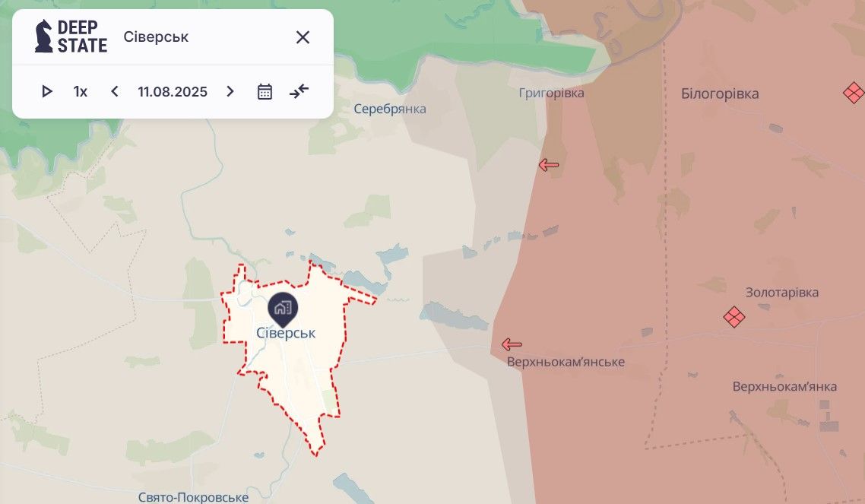Click the Сіверськ title text in panel
This screenshot has width=865, height=504.
pyautogui.click(x=156, y=37)
